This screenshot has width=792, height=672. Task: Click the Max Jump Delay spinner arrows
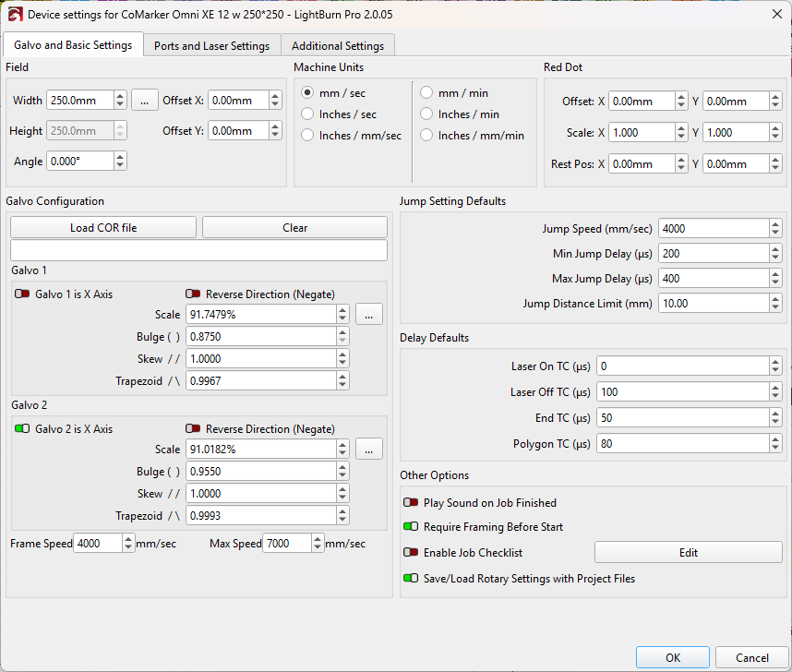(774, 279)
